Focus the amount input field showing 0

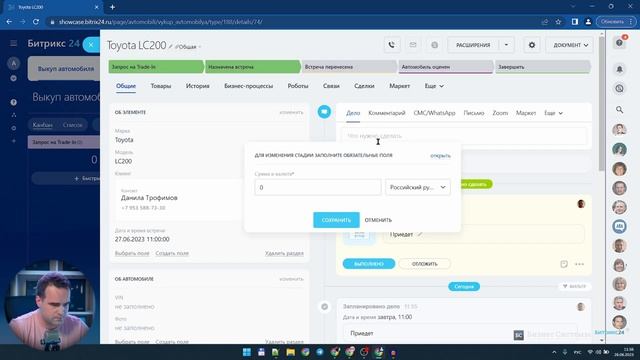pyautogui.click(x=318, y=187)
